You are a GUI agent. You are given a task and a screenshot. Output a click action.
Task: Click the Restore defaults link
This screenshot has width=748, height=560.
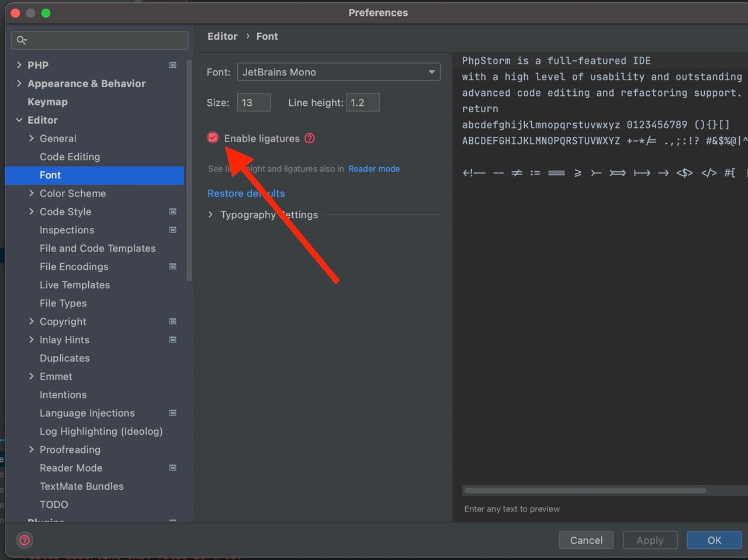[246, 193]
